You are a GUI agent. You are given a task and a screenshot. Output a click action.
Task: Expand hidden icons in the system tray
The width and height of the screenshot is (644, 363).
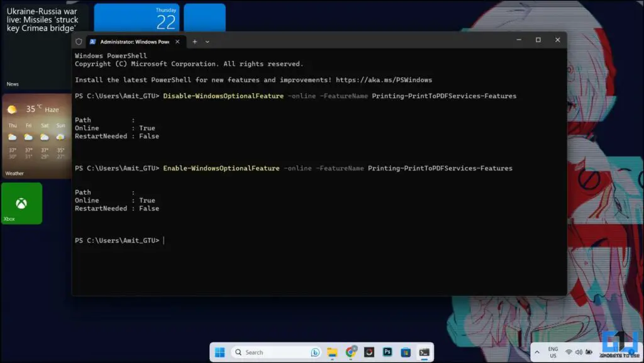click(x=538, y=352)
